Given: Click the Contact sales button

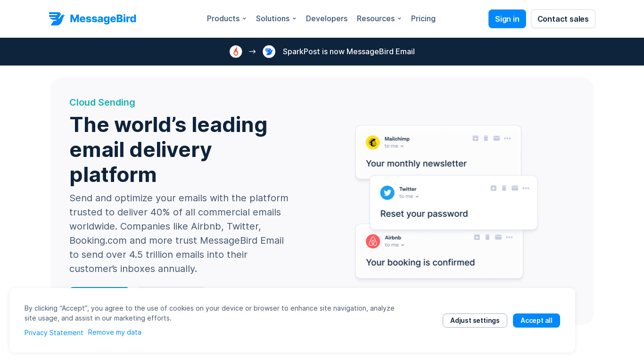Looking at the screenshot, I should click(x=563, y=19).
